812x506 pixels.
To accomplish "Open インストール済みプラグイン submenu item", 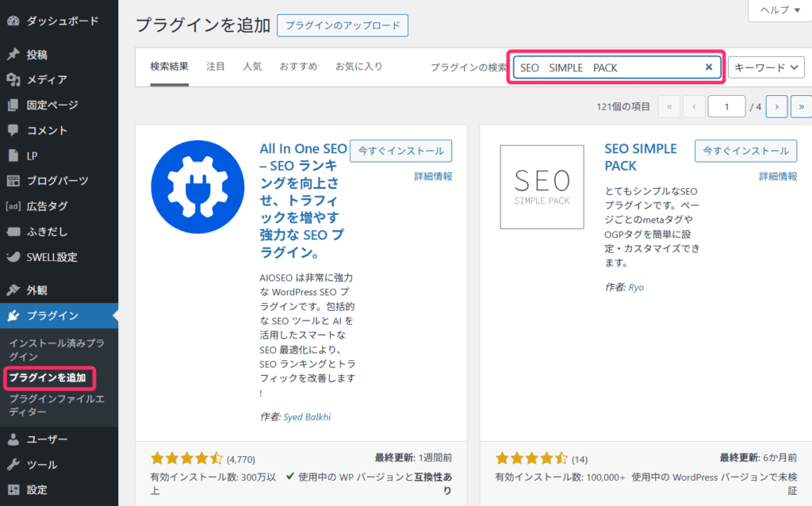I will click(57, 350).
